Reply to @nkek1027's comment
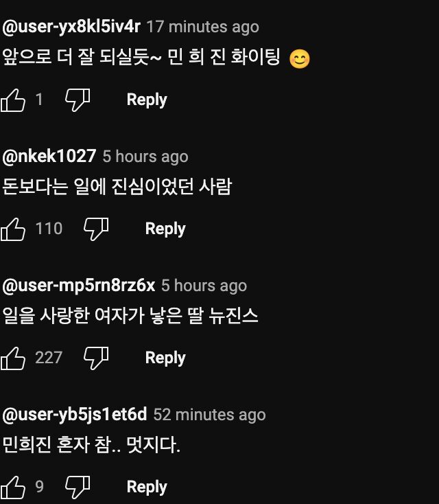The width and height of the screenshot is (439, 504). point(165,229)
